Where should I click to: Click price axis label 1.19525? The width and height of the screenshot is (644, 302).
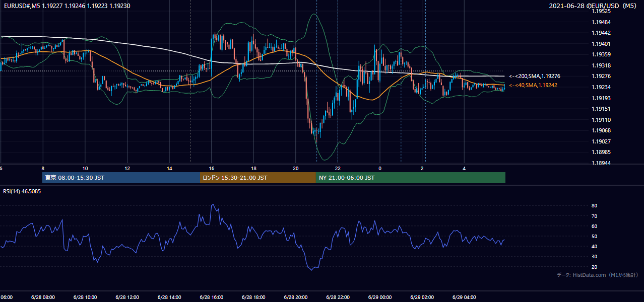[601, 11]
